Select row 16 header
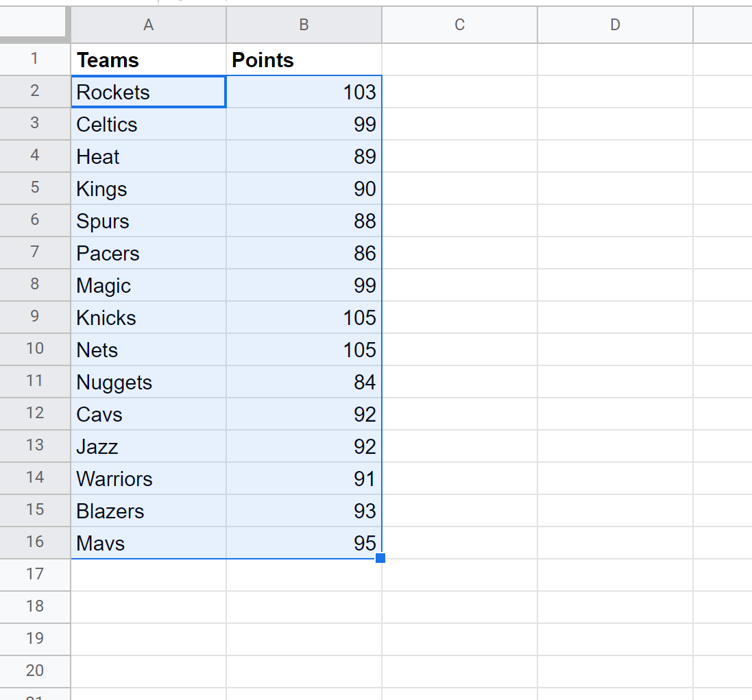Viewport: 752px width, 700px height. pyautogui.click(x=34, y=543)
